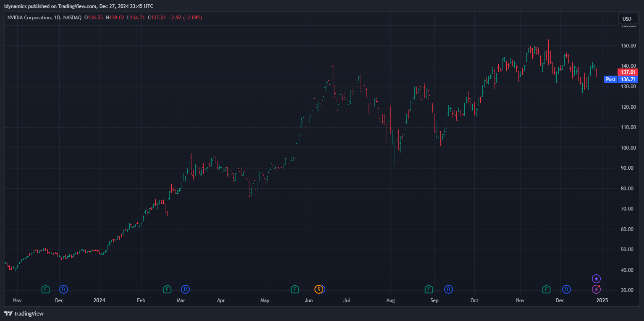Open the earnings E marker before Dec 2024
This screenshot has height=321, width=644.
coord(546,289)
